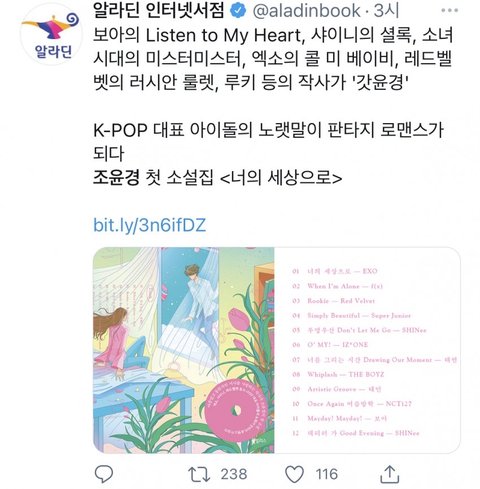View the 238 retweet count

pyautogui.click(x=234, y=474)
